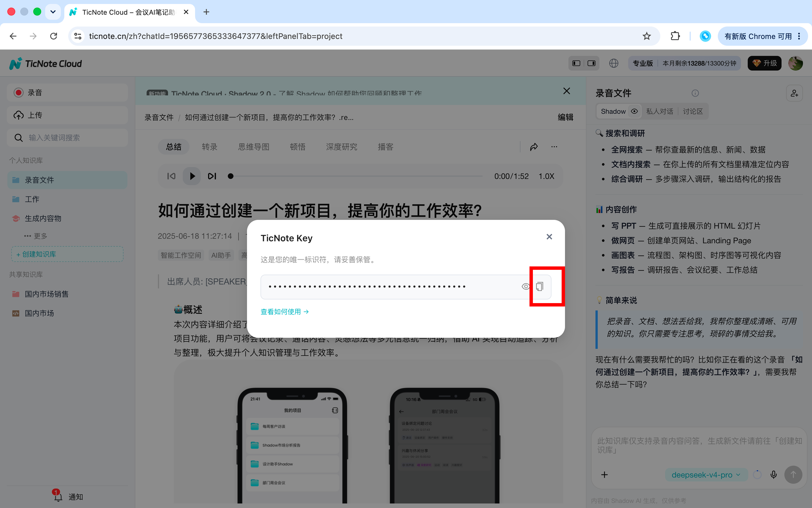Viewport: 812px width, 508px height.
Task: Go to 录音文件 breadcrumb
Action: (x=159, y=117)
